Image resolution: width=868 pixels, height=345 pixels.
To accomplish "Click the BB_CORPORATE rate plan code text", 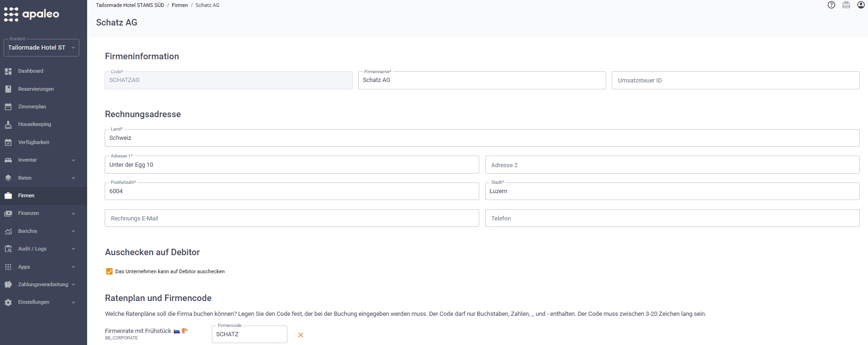I will click(121, 338).
